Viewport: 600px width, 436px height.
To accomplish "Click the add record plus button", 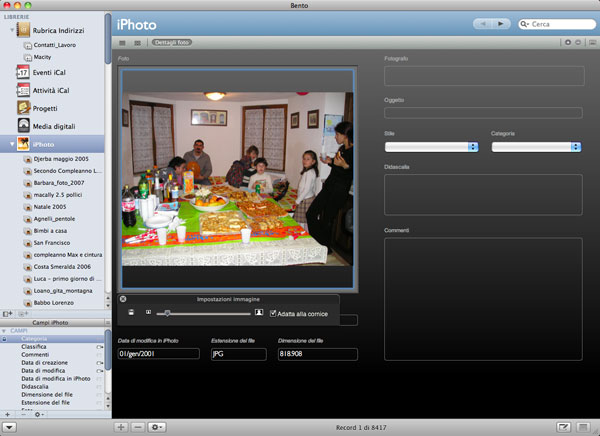I will 121,427.
